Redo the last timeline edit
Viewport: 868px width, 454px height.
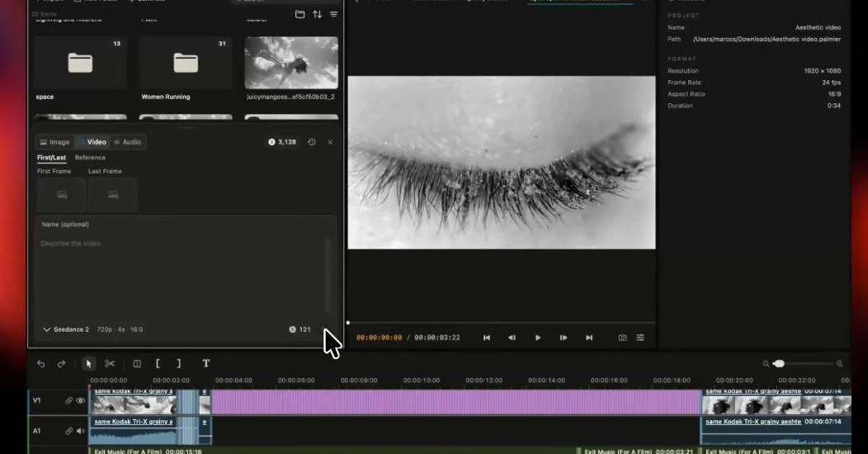coord(61,364)
